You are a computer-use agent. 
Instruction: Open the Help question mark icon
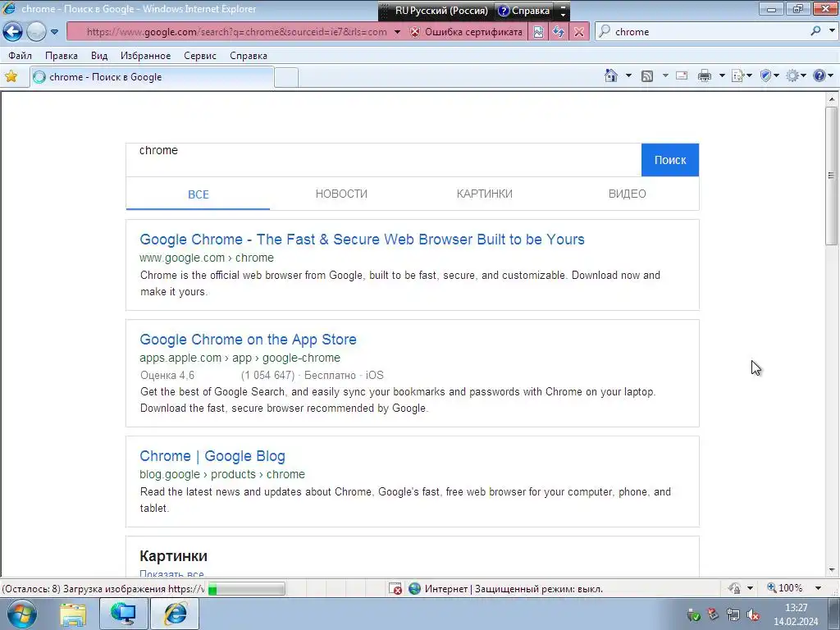819,75
